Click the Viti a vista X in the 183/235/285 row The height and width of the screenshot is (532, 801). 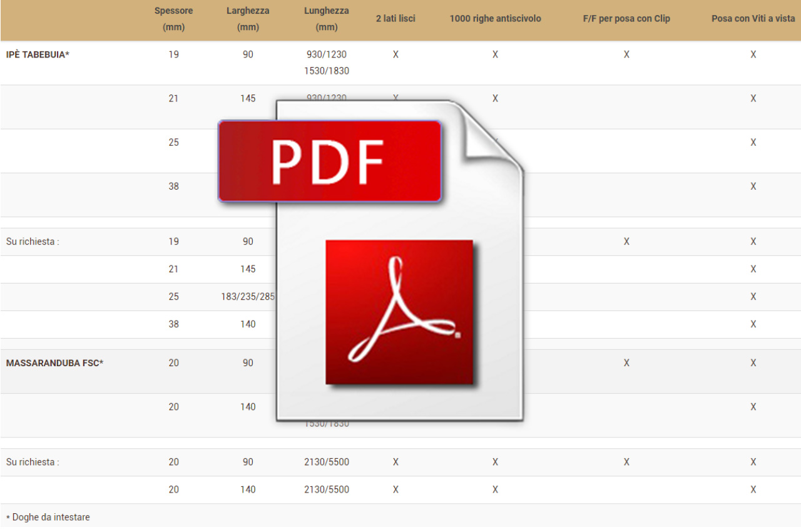[x=753, y=297]
